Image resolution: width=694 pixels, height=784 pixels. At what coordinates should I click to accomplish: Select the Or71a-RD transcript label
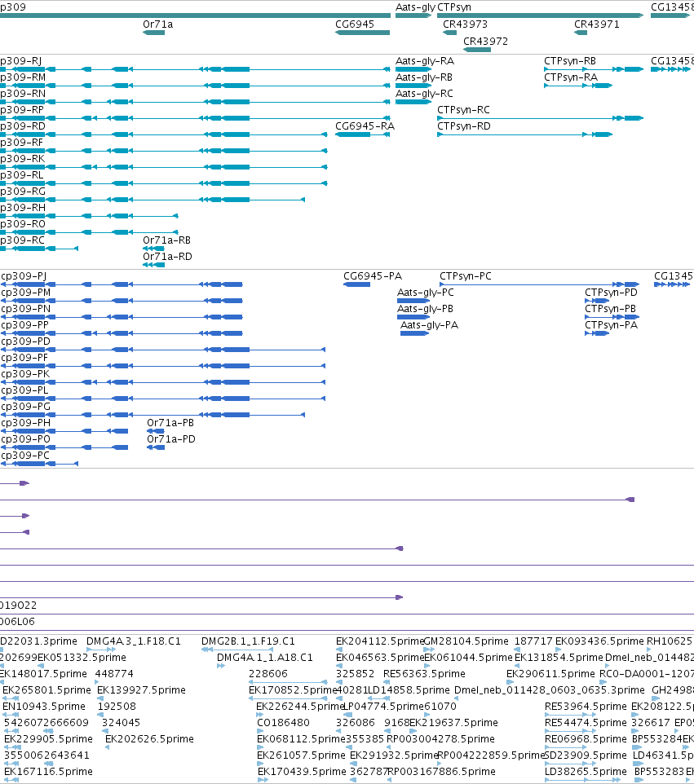tap(167, 257)
